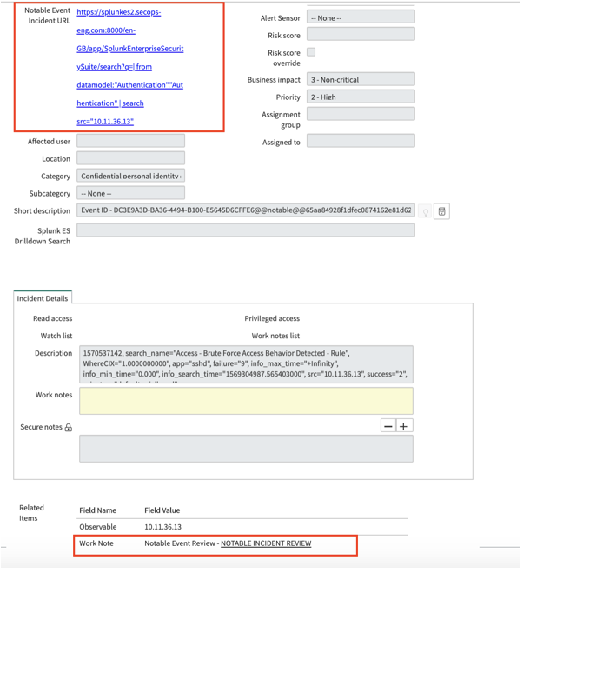Click the Work notes list label
The width and height of the screenshot is (603, 700).
(x=275, y=336)
